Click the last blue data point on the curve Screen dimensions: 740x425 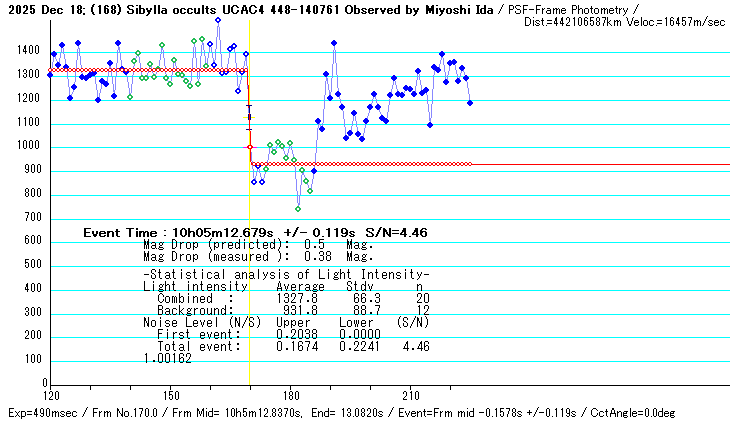click(470, 103)
